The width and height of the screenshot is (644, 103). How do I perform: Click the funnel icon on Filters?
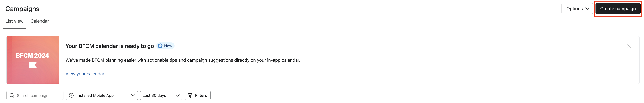[190, 96]
